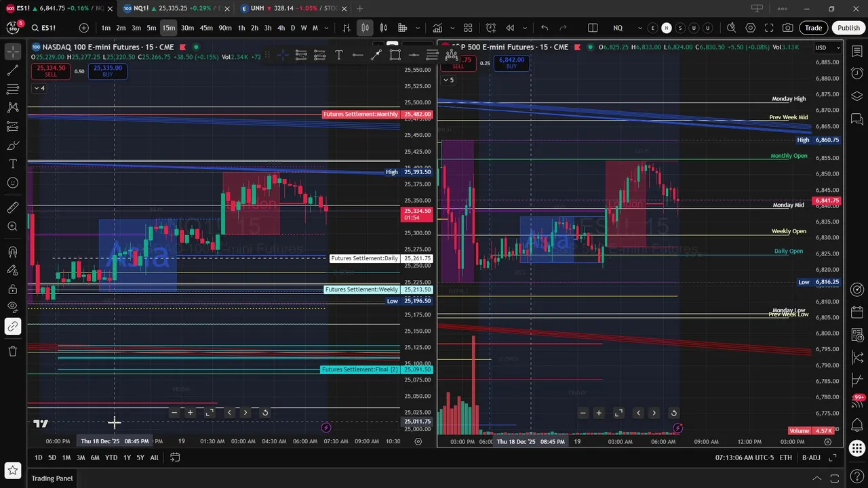Undo the last chart action
This screenshot has height=488, width=868.
544,28
